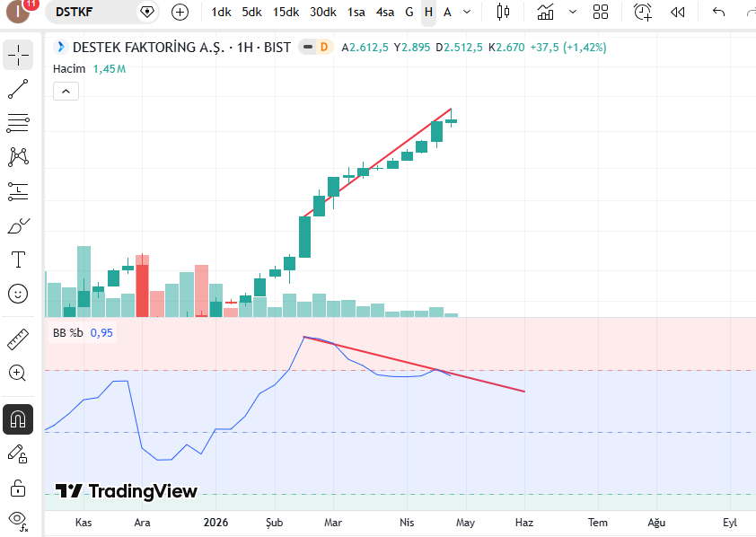Select the red trend line on BB %b pane
This screenshot has height=537, width=756.
coord(415,364)
